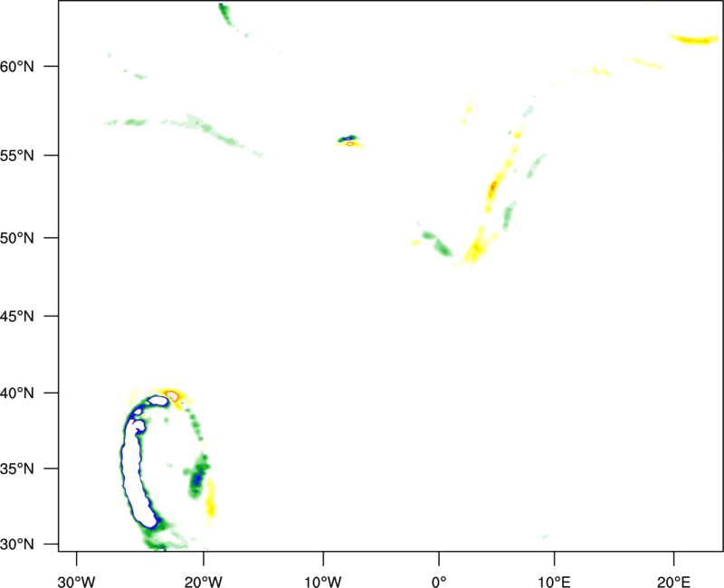Click the 30°N latitude label
Viewport: 724px width, 588px height.
coord(16,545)
